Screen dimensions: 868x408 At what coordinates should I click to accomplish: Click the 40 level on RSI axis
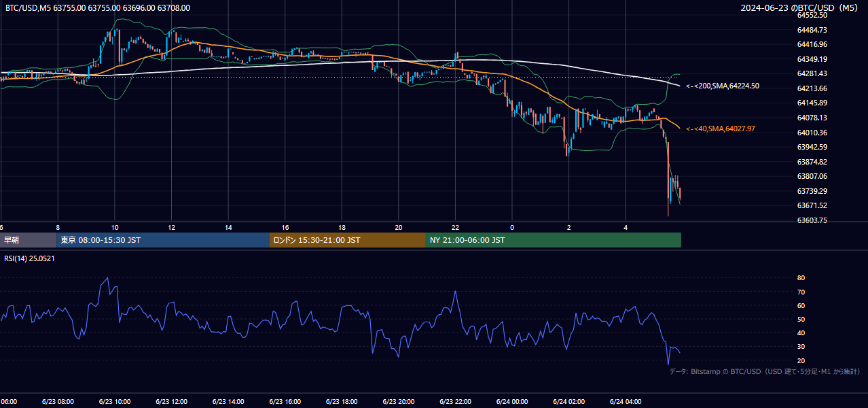point(801,333)
